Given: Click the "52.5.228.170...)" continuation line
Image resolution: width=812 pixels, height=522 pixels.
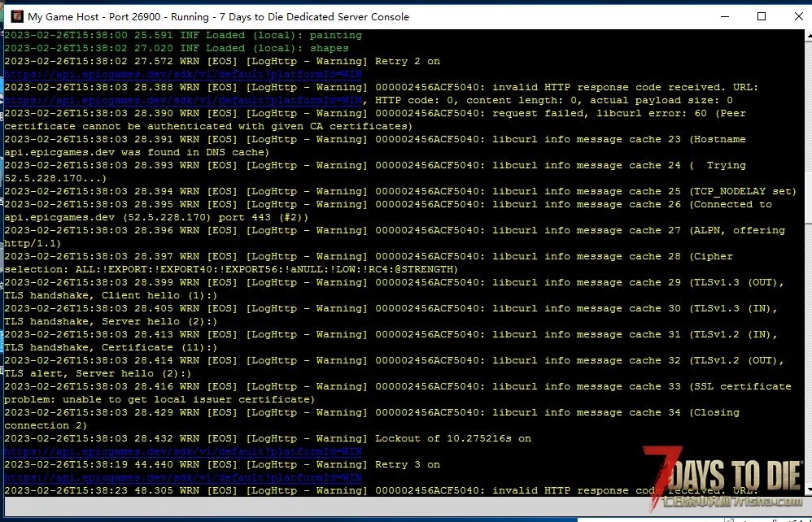Looking at the screenshot, I should point(55,178).
